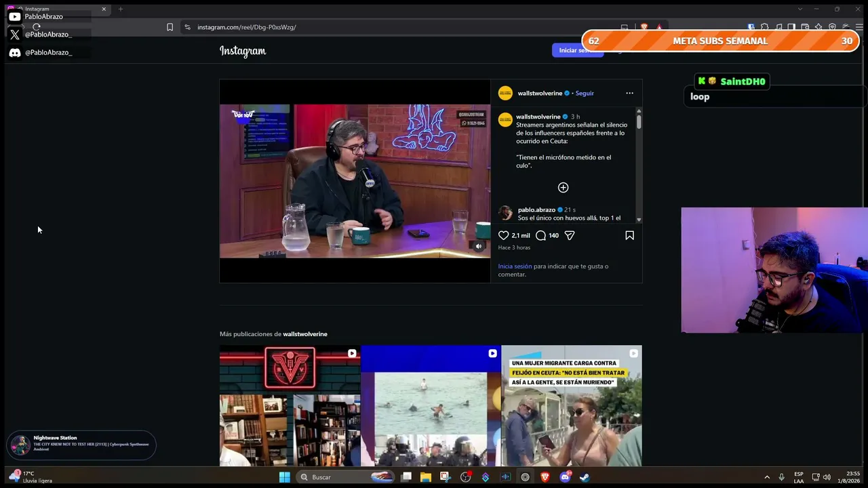The width and height of the screenshot is (868, 488).
Task: Click the Instagram logo
Action: 243,51
